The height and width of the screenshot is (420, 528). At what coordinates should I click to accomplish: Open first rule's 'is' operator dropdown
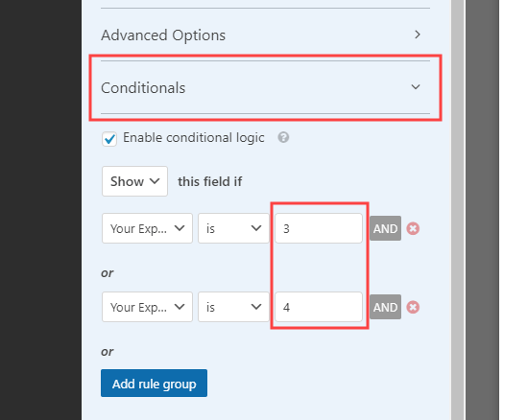(x=233, y=228)
